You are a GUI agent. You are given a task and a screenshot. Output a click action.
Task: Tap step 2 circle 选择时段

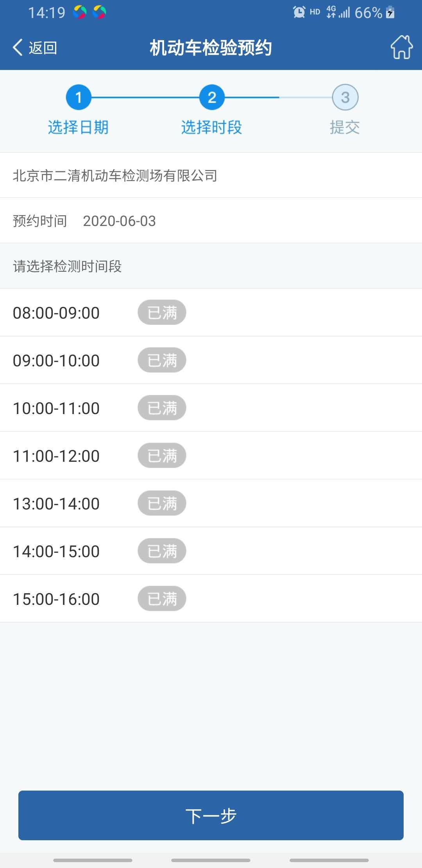212,97
